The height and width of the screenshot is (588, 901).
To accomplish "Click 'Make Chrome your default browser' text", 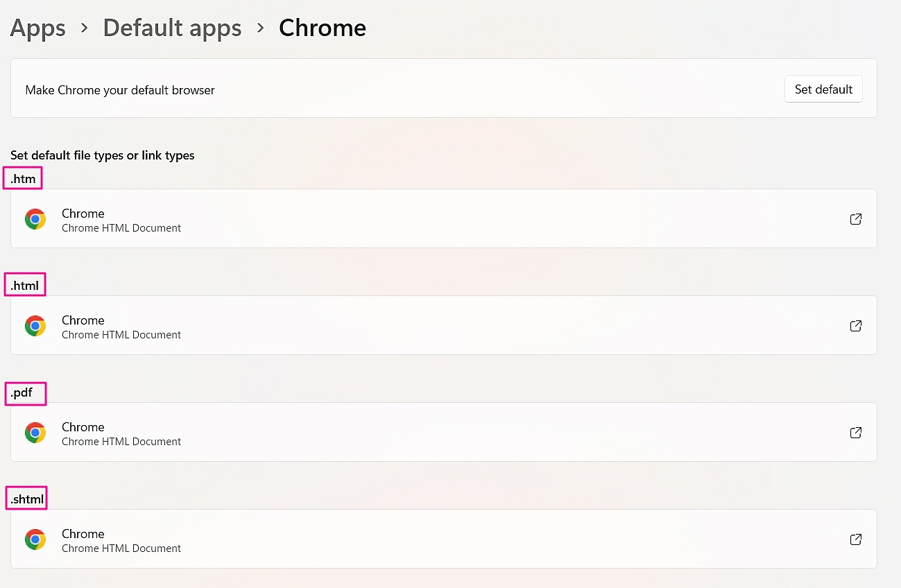I will 120,90.
